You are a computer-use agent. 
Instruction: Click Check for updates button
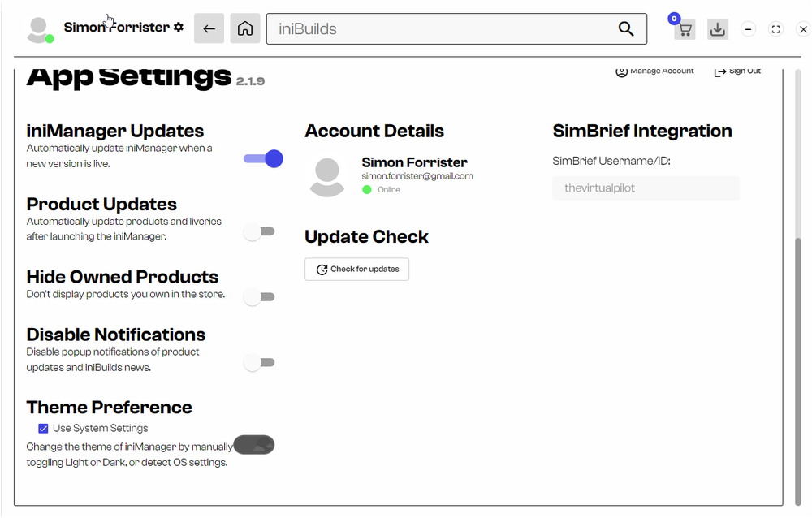tap(357, 270)
